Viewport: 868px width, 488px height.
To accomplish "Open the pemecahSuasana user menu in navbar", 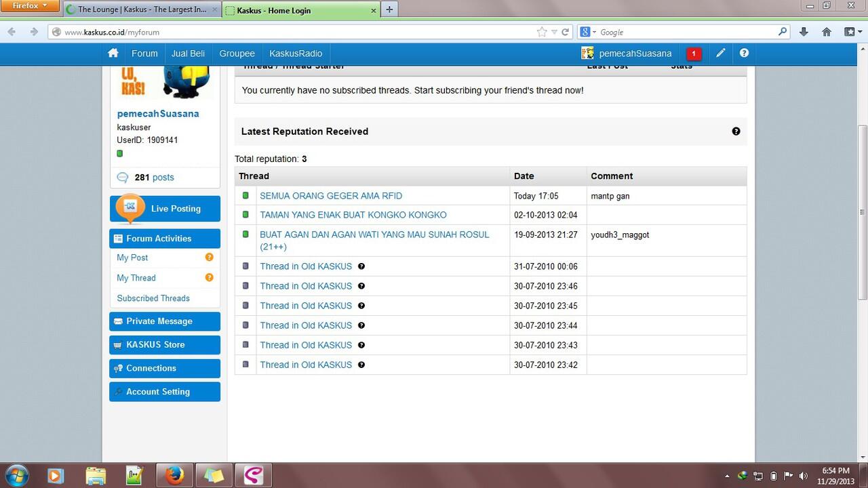I will [627, 54].
